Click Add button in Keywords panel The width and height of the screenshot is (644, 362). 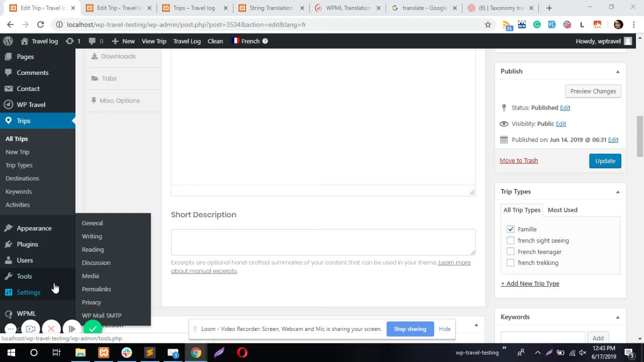pyautogui.click(x=598, y=338)
